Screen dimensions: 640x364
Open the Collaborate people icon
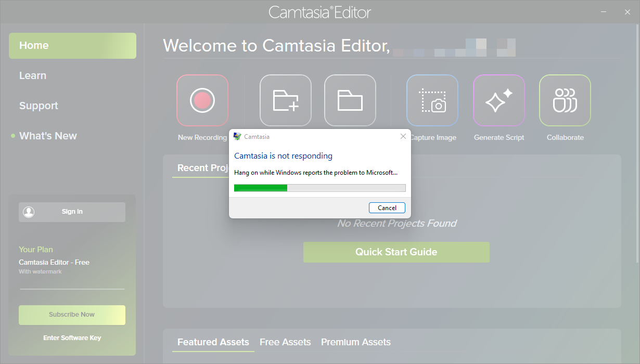565,100
